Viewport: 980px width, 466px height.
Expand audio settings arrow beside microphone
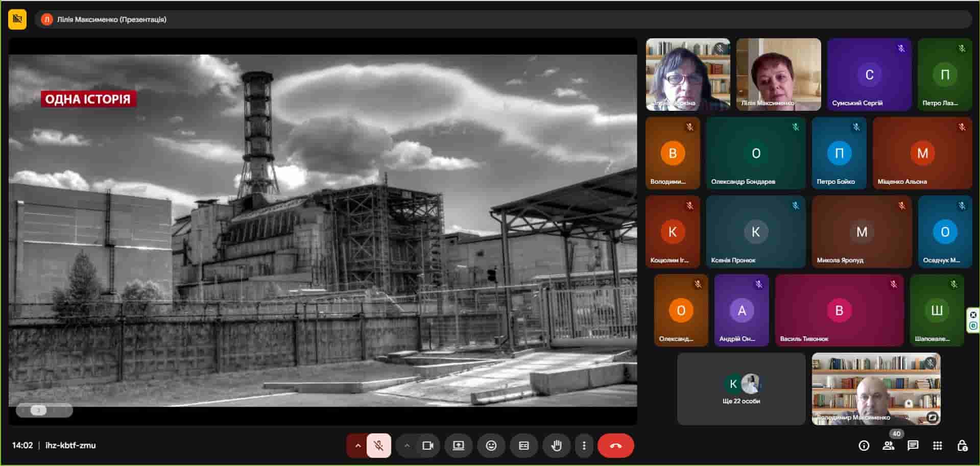pyautogui.click(x=357, y=446)
